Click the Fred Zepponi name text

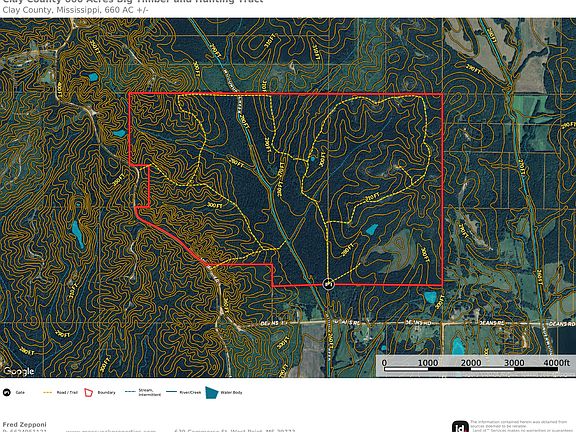coord(24,425)
